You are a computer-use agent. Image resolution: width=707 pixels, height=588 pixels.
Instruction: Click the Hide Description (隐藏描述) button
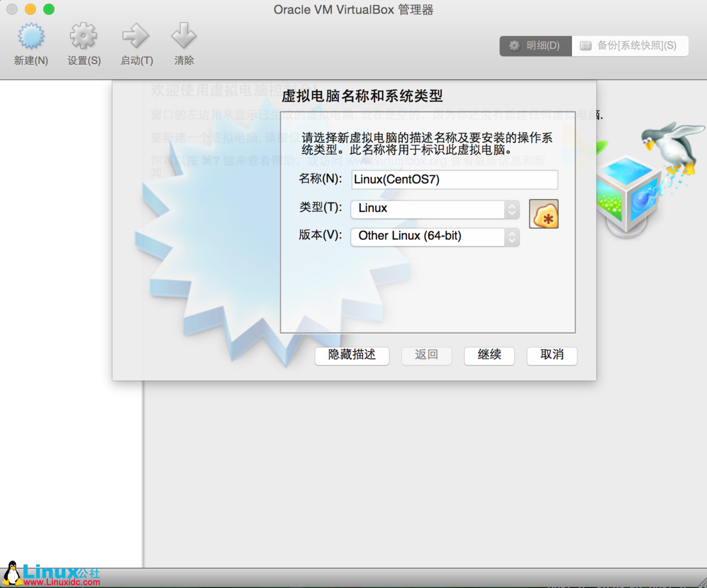click(352, 355)
